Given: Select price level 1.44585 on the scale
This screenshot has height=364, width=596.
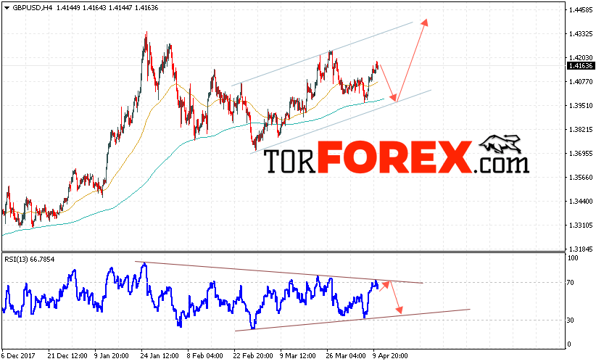Looking at the screenshot, I should (x=581, y=10).
